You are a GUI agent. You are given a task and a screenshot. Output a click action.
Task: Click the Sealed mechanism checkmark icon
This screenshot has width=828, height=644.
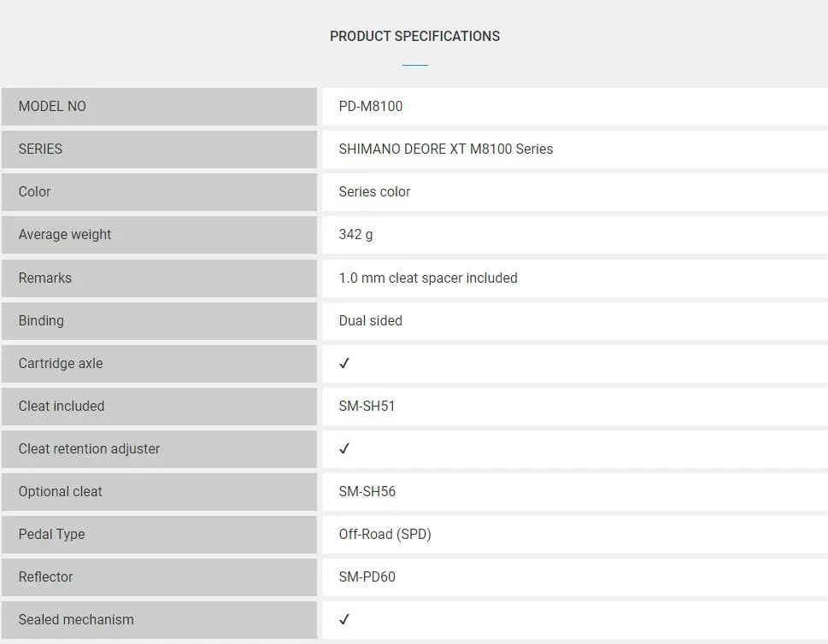click(x=344, y=619)
